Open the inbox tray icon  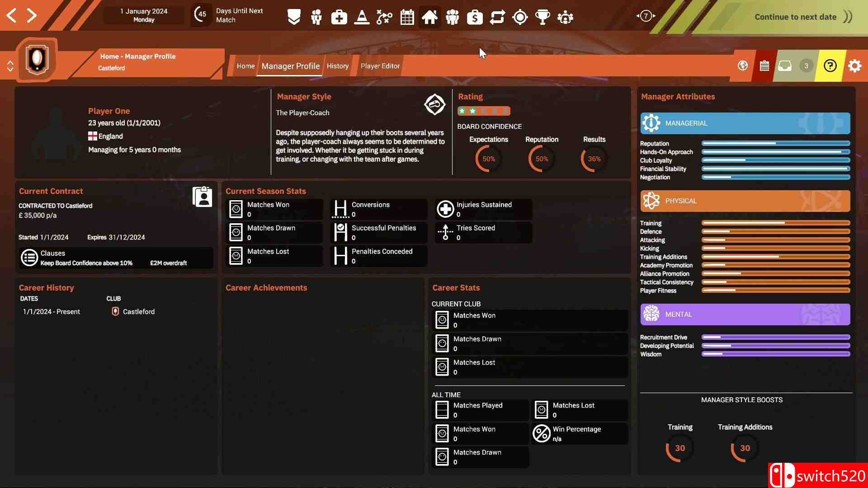(x=785, y=66)
